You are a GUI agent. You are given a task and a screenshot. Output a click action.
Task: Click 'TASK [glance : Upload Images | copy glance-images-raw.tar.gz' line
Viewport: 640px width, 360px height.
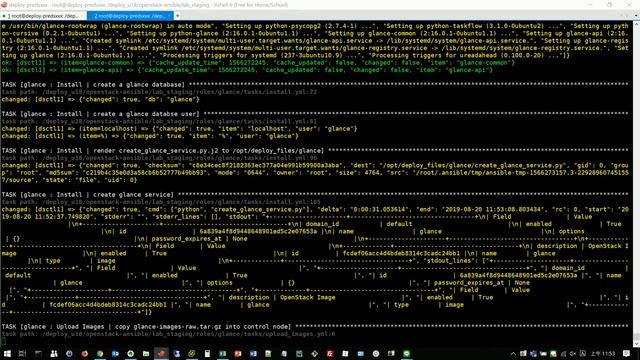point(146,327)
